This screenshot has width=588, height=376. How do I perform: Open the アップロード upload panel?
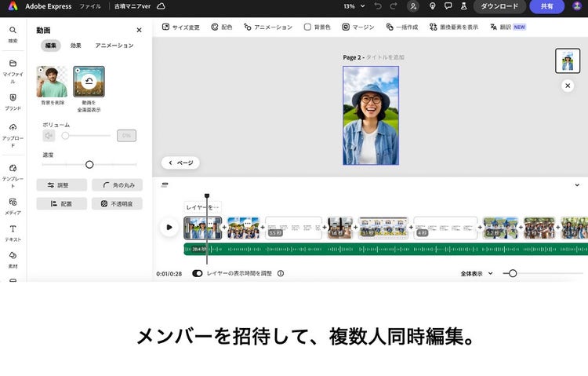click(13, 131)
